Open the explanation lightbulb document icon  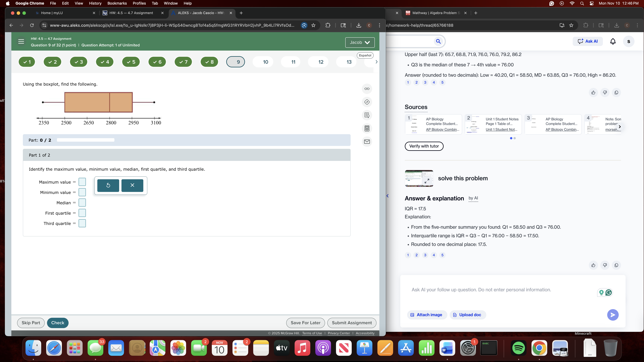pyautogui.click(x=367, y=115)
